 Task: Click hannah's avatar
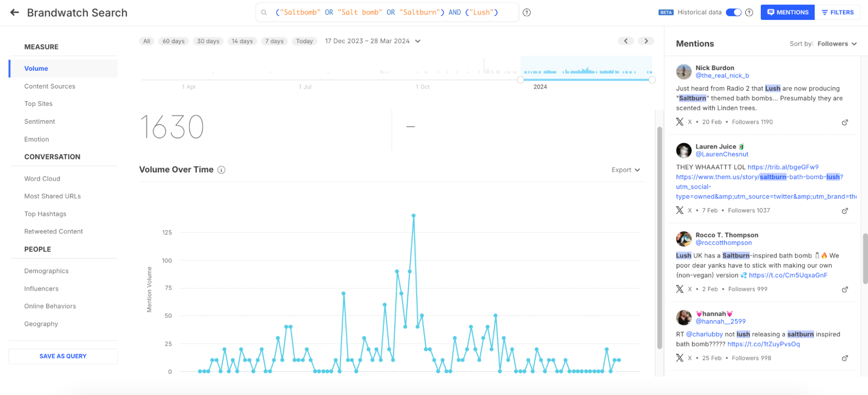click(684, 317)
